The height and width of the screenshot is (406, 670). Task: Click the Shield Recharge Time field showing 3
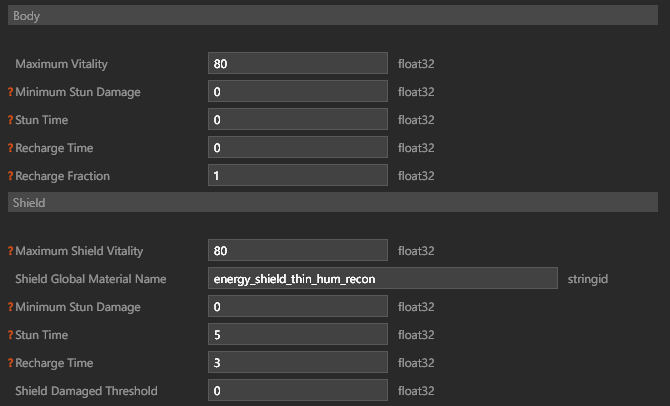pos(298,362)
